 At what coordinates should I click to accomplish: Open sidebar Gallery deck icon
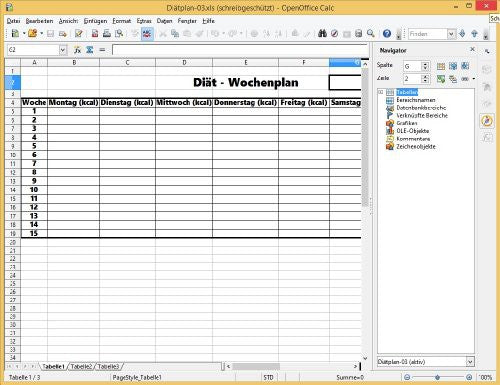[487, 104]
